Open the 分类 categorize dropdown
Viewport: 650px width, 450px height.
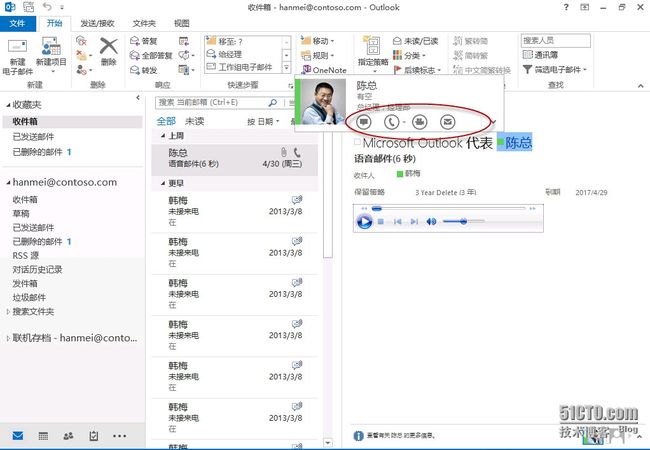[x=410, y=55]
